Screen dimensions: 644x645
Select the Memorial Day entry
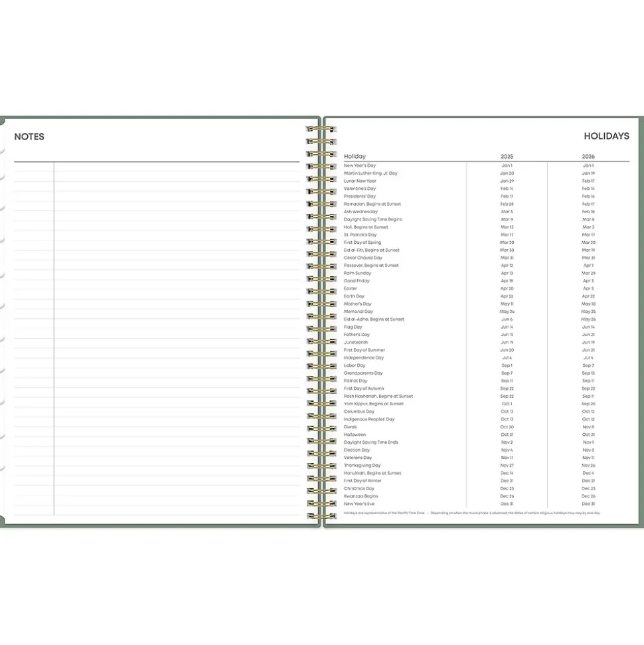[359, 312]
